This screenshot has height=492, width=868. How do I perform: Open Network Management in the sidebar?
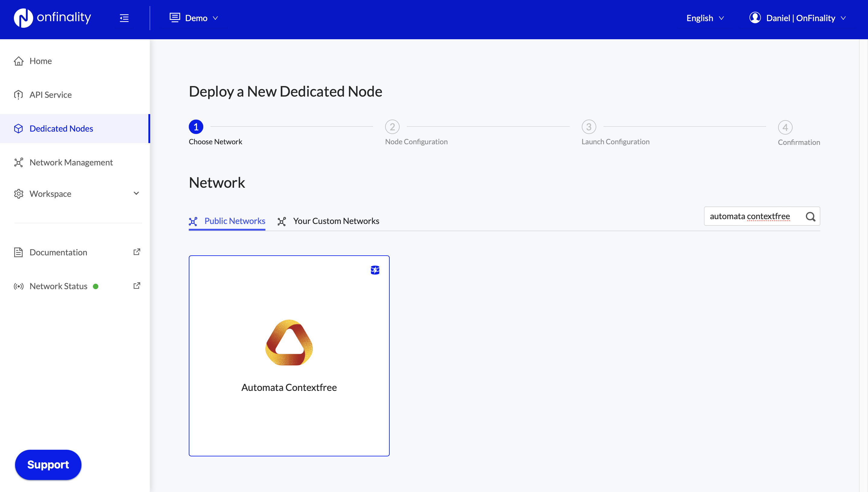pyautogui.click(x=71, y=162)
